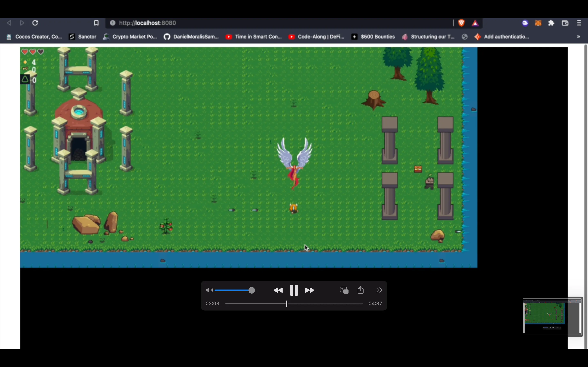The width and height of the screenshot is (588, 367).
Task: Expand more player options with double chevron
Action: coord(379,290)
